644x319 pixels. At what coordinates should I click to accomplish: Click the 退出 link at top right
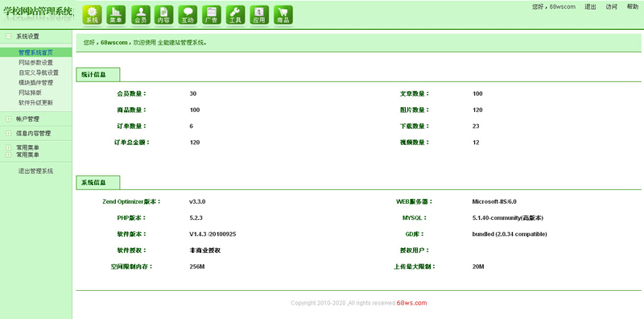tap(591, 6)
